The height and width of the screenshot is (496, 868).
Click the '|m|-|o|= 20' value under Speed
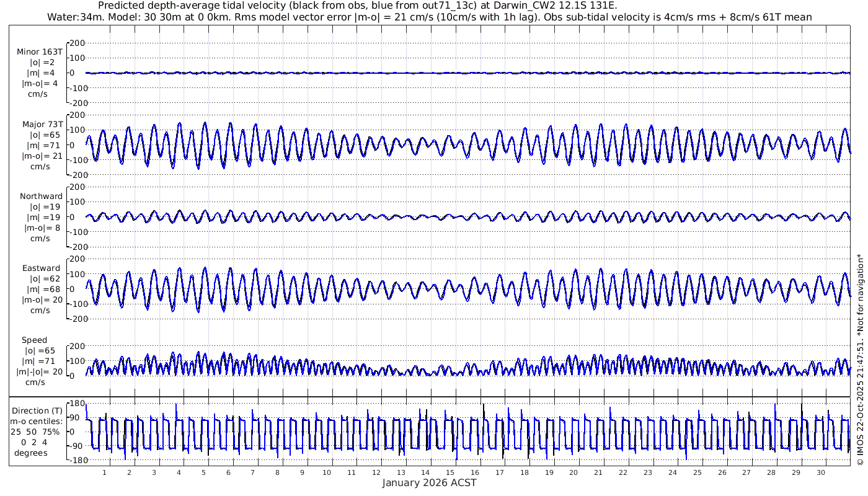coord(40,372)
